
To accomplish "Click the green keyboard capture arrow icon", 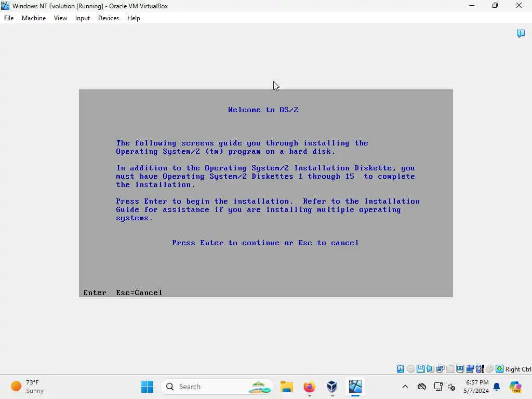I will (x=499, y=369).
